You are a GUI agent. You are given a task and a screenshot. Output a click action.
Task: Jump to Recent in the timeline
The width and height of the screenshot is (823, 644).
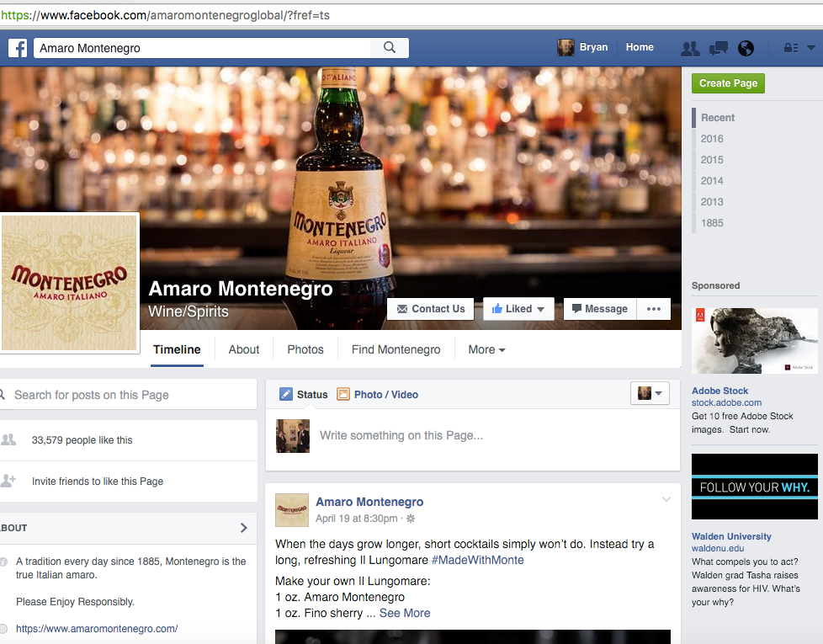click(718, 118)
